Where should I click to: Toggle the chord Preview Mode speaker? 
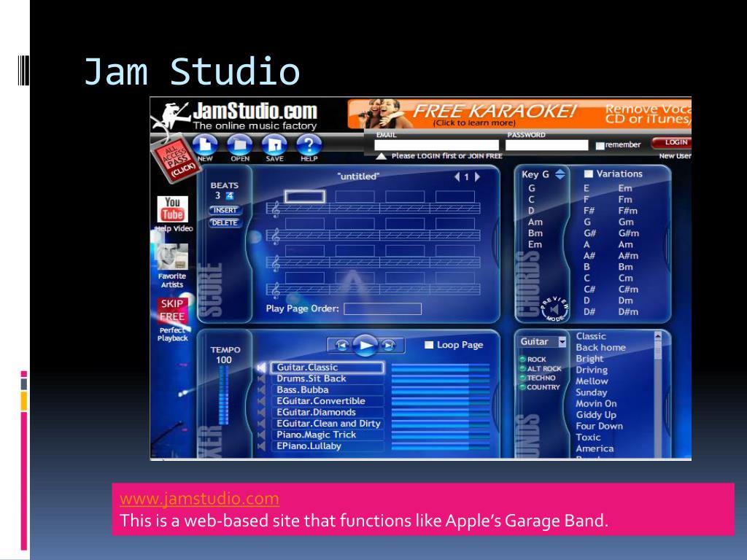[x=554, y=309]
